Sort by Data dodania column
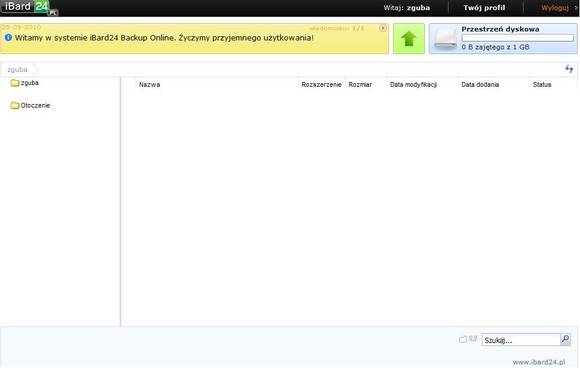580x368 pixels. [x=480, y=85]
